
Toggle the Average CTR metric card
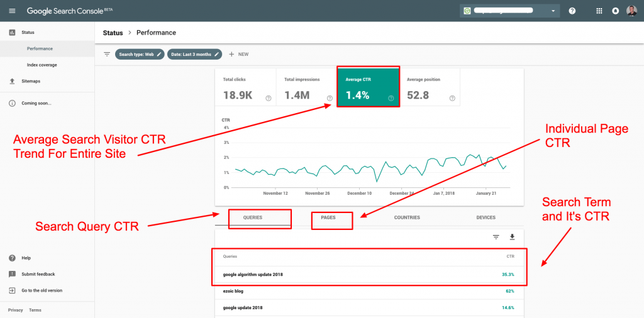[x=368, y=87]
